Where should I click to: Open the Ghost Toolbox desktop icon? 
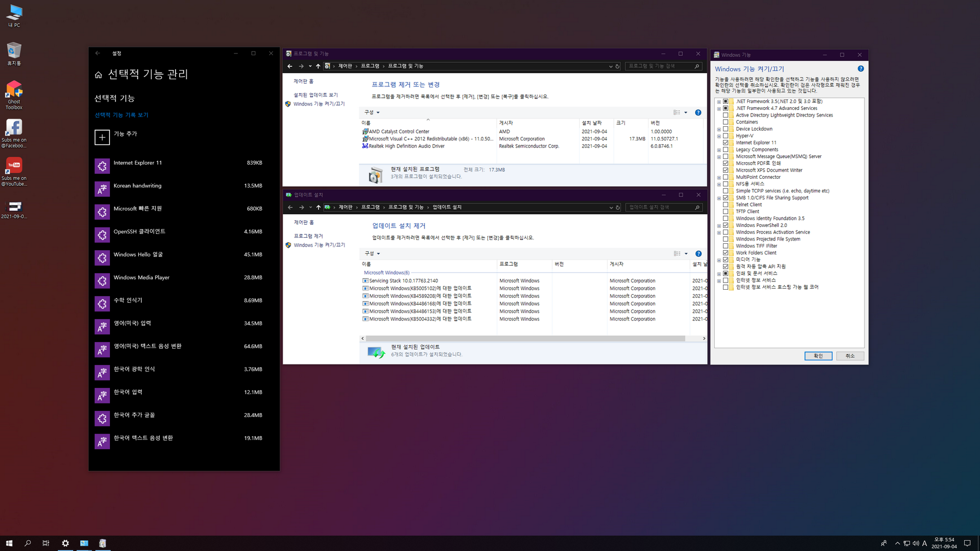tap(14, 95)
